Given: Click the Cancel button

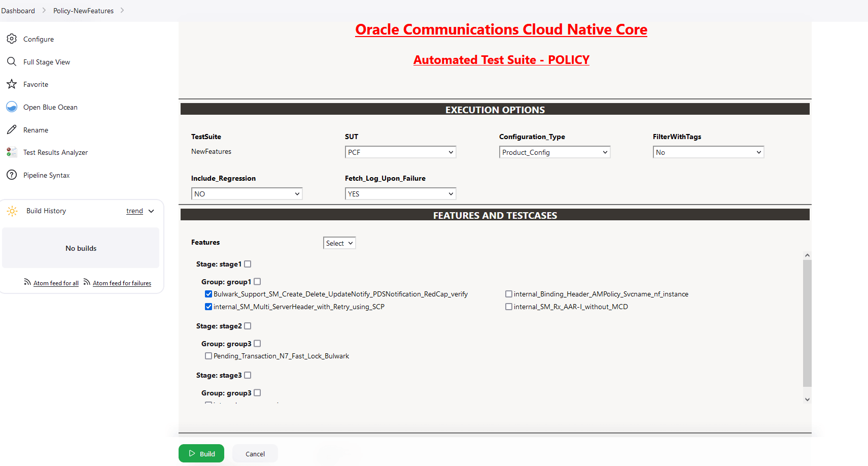Looking at the screenshot, I should pos(255,453).
